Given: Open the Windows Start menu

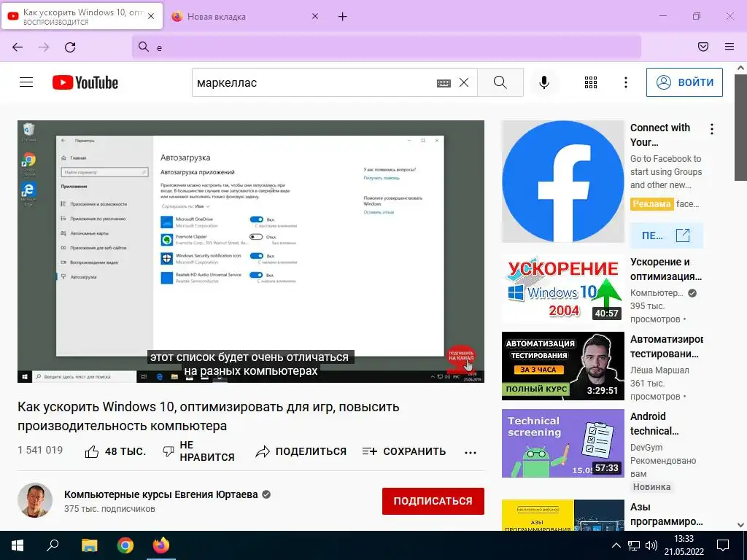Looking at the screenshot, I should [18, 545].
